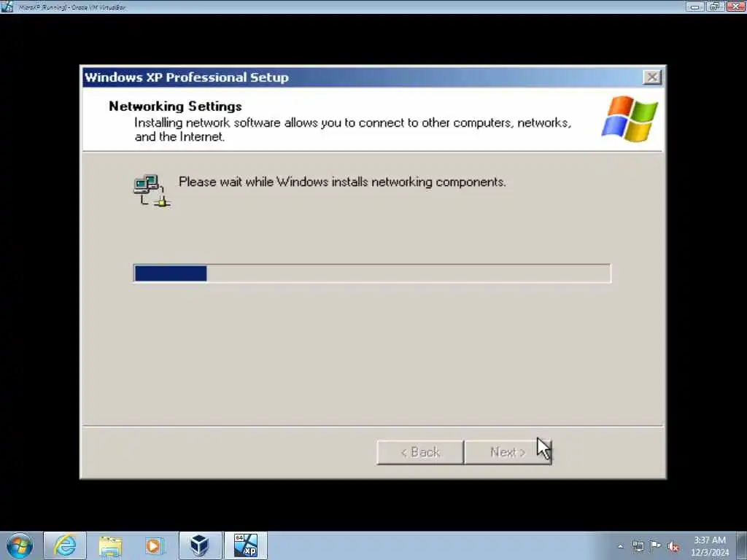Image resolution: width=747 pixels, height=560 pixels.
Task: Select the running XP virtual machine taskbar icon
Action: click(245, 545)
